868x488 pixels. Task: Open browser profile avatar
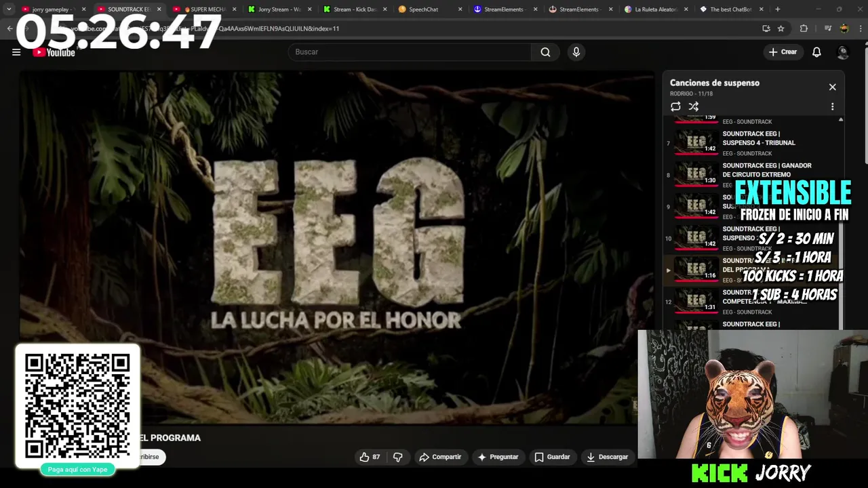844,28
